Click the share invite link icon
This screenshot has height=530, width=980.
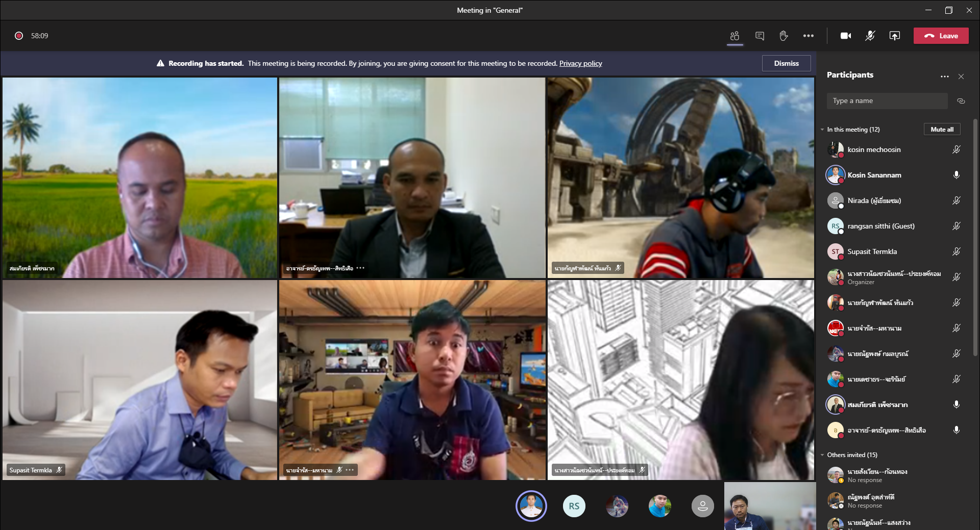961,101
